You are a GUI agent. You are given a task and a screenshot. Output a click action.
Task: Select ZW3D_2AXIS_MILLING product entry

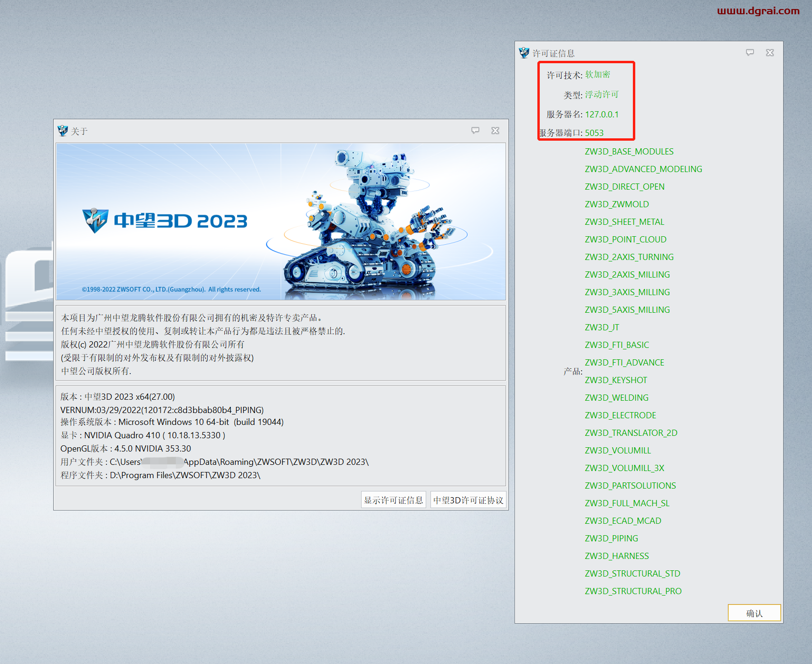[627, 275]
